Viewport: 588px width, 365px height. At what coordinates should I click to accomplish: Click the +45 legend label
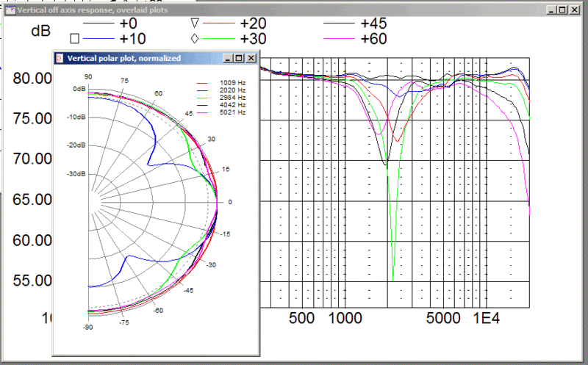pos(373,24)
